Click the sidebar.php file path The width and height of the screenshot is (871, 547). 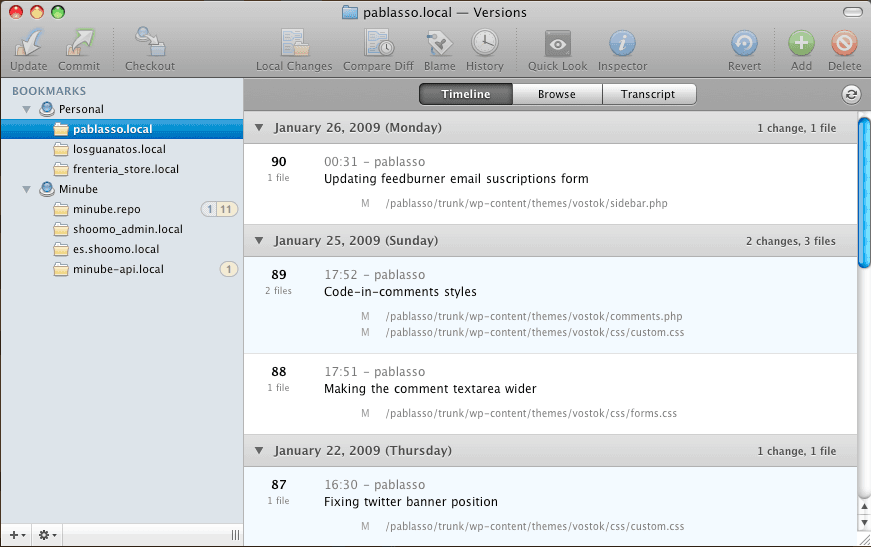coord(527,204)
